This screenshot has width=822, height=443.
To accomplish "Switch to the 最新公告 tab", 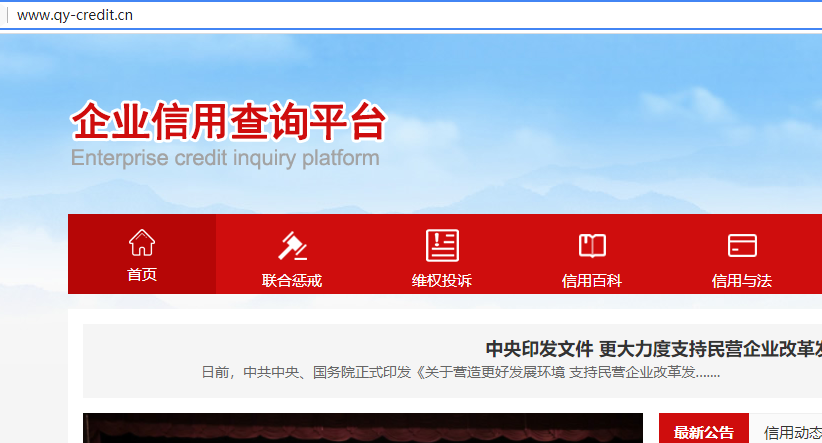I will [703, 432].
